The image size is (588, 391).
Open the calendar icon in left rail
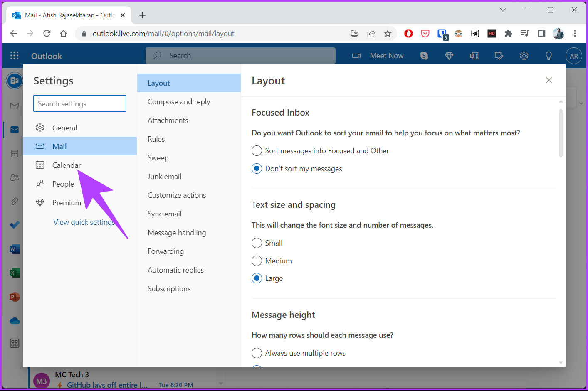tap(15, 153)
